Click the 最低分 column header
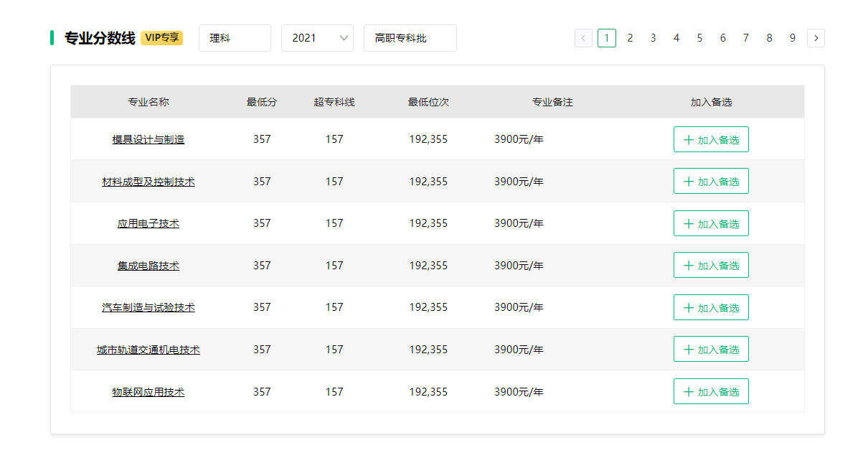This screenshot has height=453, width=868. [x=262, y=102]
